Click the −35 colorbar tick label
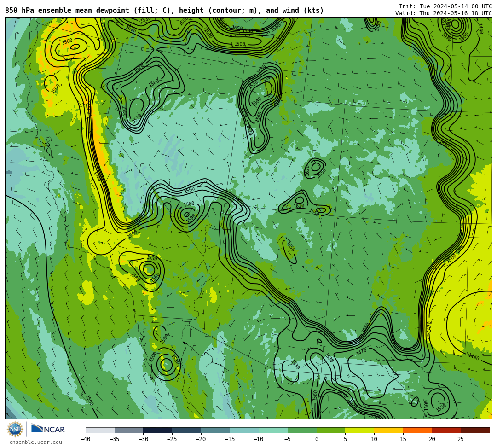 click(115, 439)
